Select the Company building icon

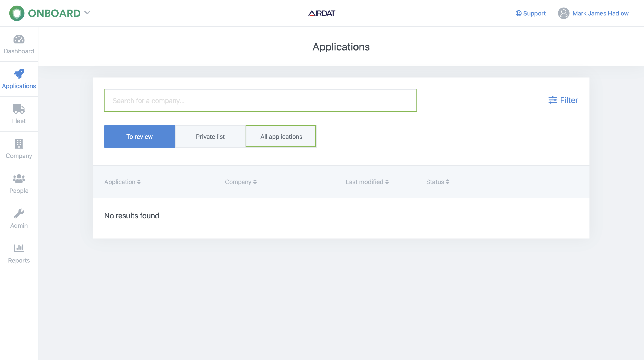pos(19,144)
